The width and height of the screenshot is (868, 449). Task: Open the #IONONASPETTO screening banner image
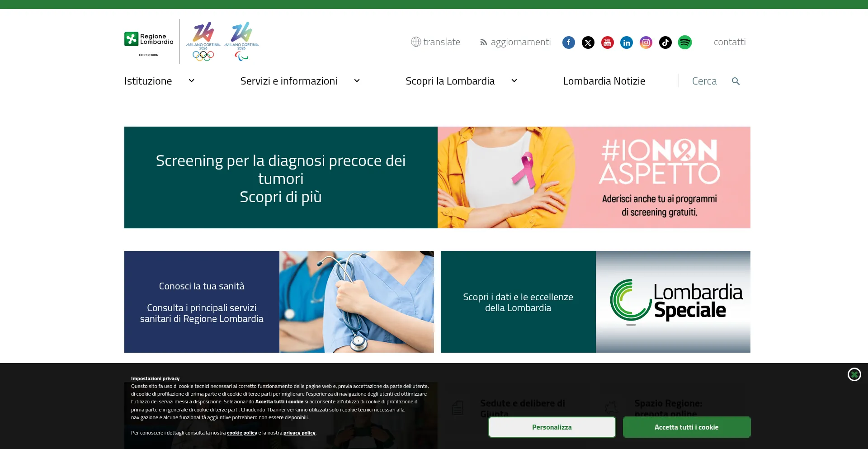(x=594, y=177)
